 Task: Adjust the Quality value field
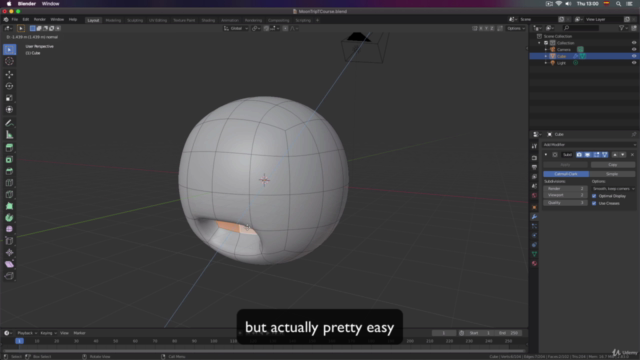(565, 203)
